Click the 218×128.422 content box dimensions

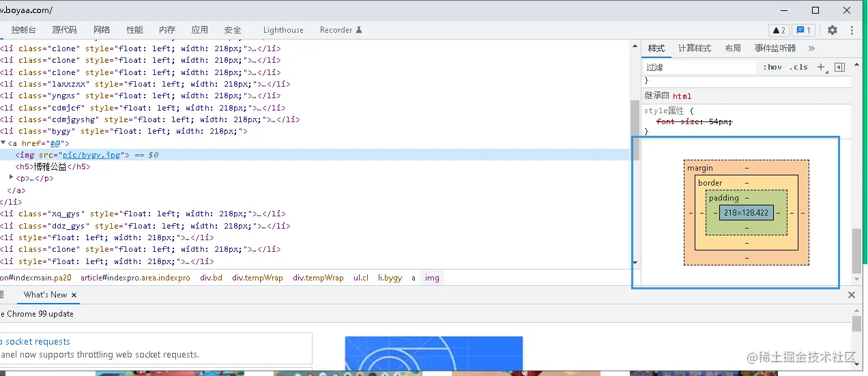click(x=747, y=213)
